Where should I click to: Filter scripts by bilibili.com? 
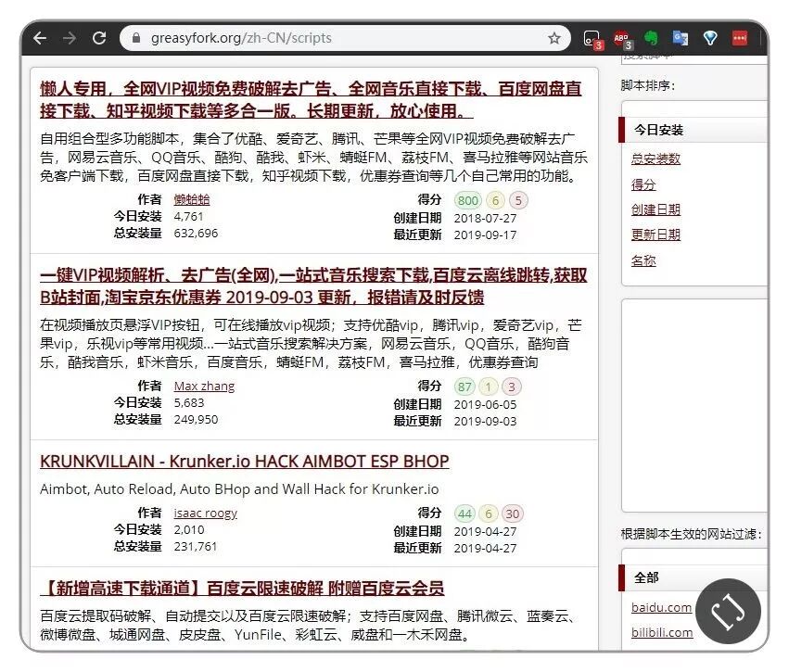pos(662,633)
